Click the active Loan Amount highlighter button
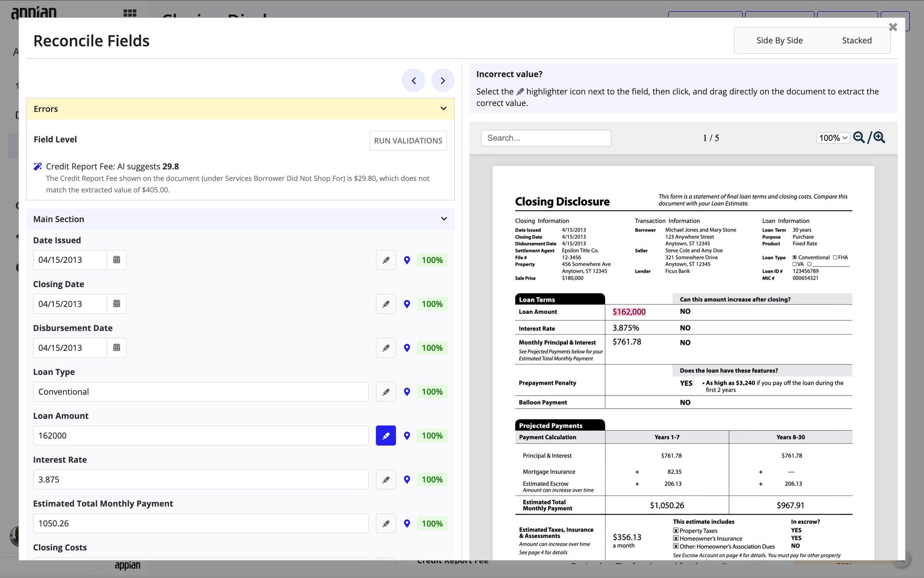This screenshot has width=924, height=578. (386, 436)
